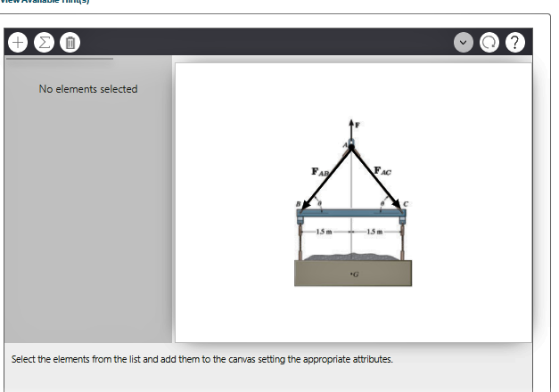Screen dimensions: 559x392
Task: Open the chevron dropdown in toolbar
Action: coord(463,43)
